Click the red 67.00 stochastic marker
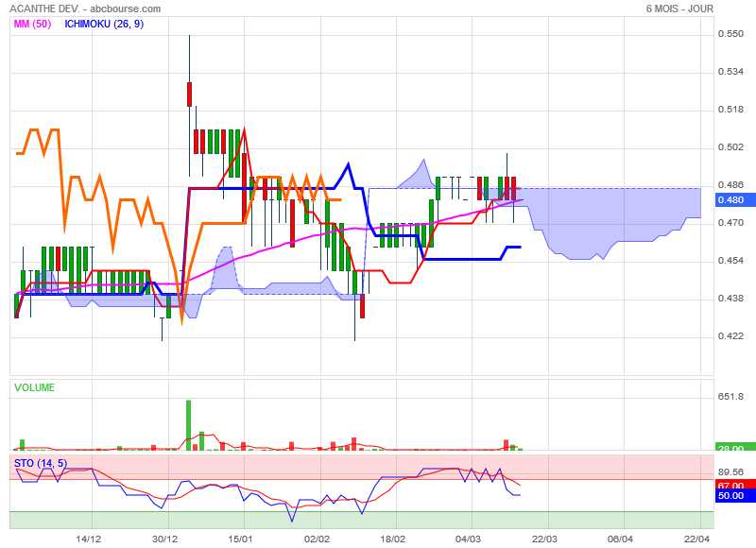 click(735, 486)
